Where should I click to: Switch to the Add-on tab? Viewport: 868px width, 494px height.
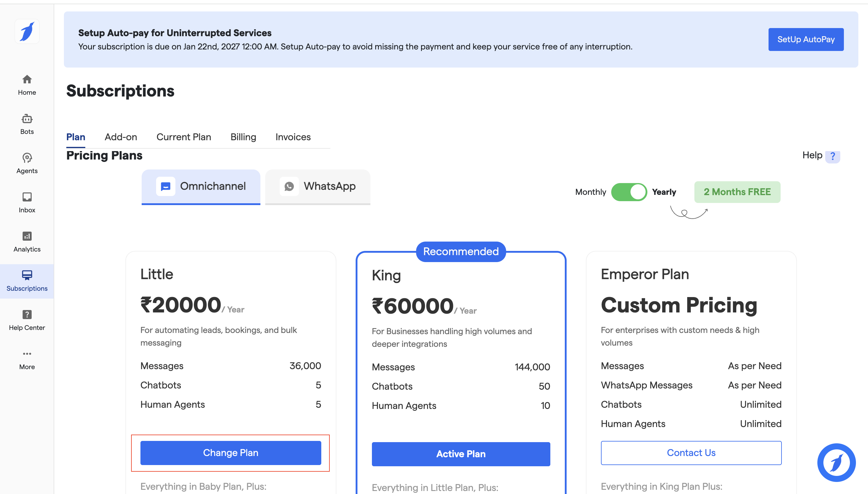point(121,137)
